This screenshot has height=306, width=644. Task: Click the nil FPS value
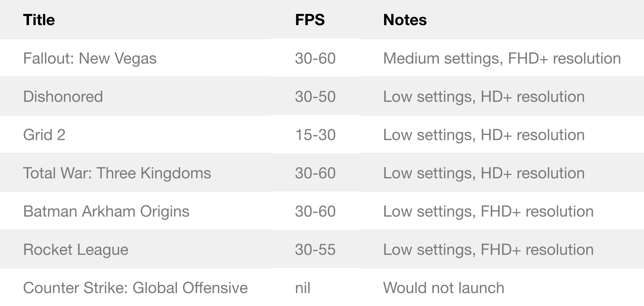point(302,288)
